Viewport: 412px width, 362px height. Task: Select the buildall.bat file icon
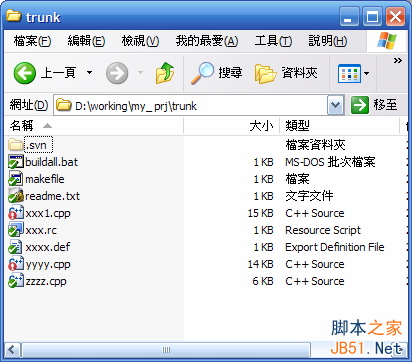[15, 162]
